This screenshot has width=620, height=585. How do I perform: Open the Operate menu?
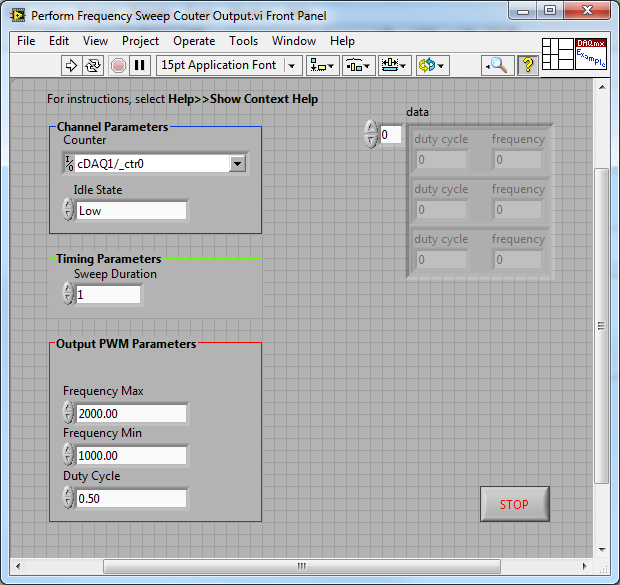point(194,41)
